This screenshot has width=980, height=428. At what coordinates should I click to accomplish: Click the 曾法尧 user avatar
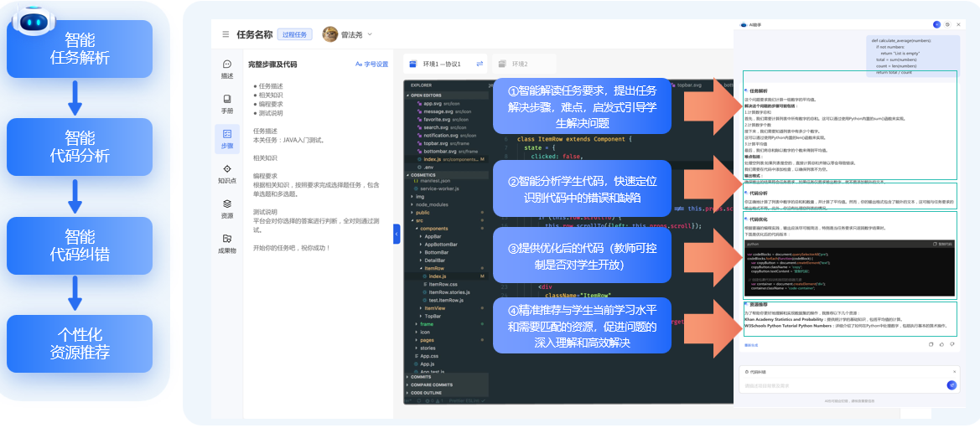click(x=330, y=34)
